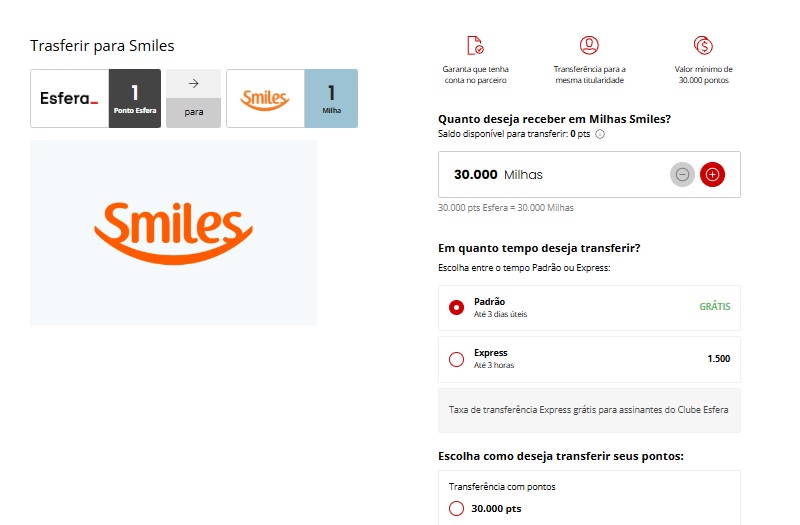
Task: Click the GRÁTIS label for Padrão
Action: click(714, 306)
